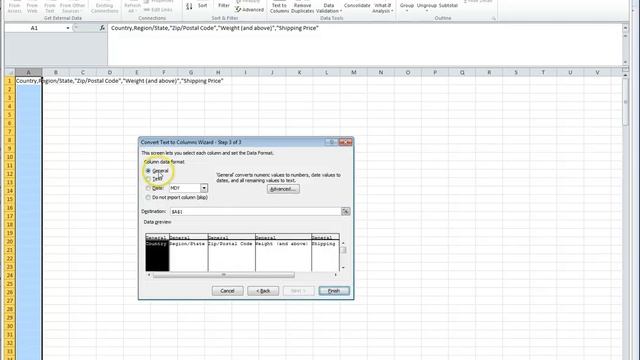Select the Region/State column in Data preview
This screenshot has width=640, height=360.
tap(188, 254)
